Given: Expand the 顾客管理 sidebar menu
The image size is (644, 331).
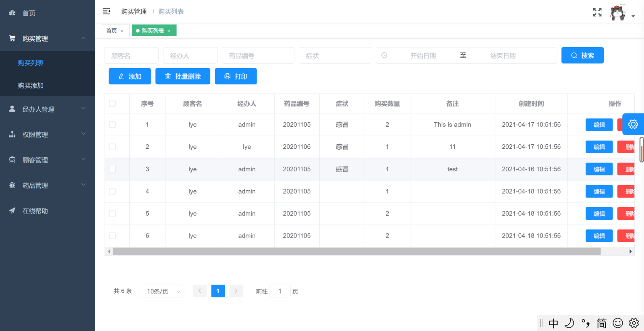Looking at the screenshot, I should (48, 160).
